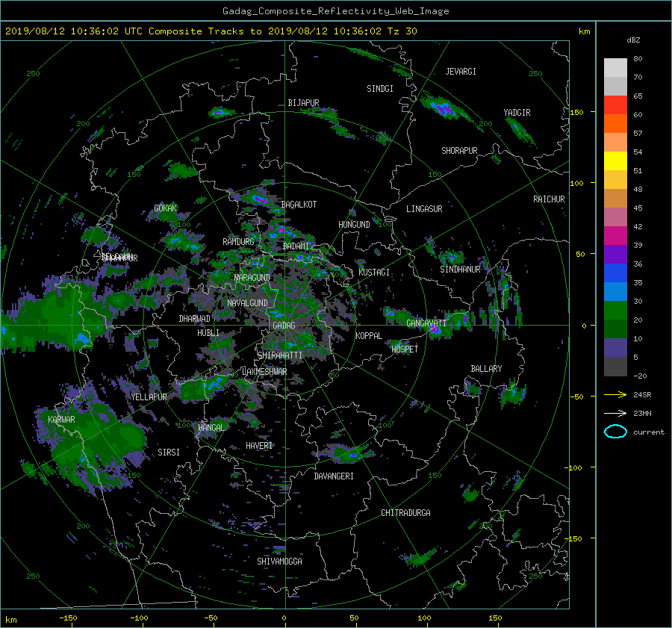Click the GOKAK city label
The height and width of the screenshot is (628, 672).
point(166,208)
